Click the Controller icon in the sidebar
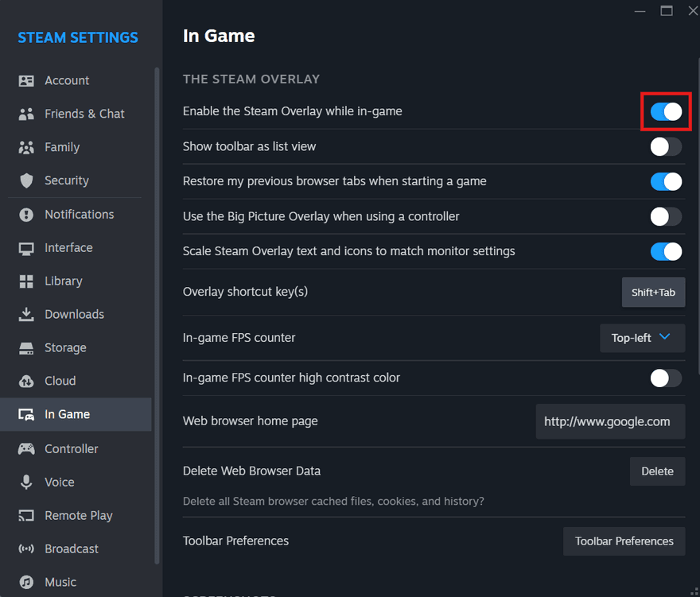 [x=25, y=448]
